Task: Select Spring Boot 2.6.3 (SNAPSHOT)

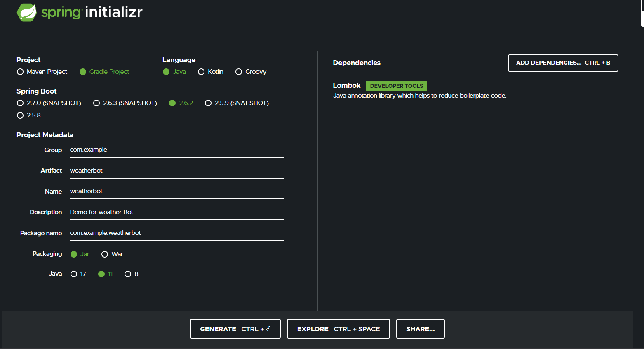Action: point(125,103)
